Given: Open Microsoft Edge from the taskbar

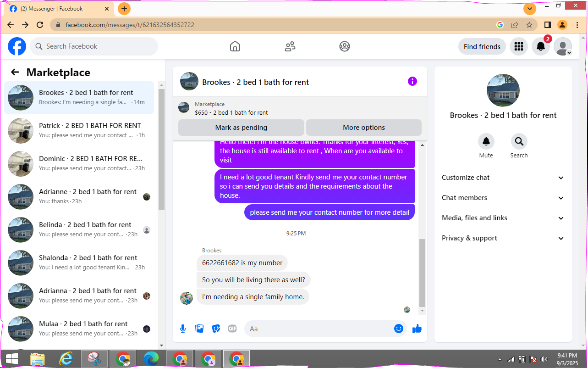Looking at the screenshot, I should point(151,359).
